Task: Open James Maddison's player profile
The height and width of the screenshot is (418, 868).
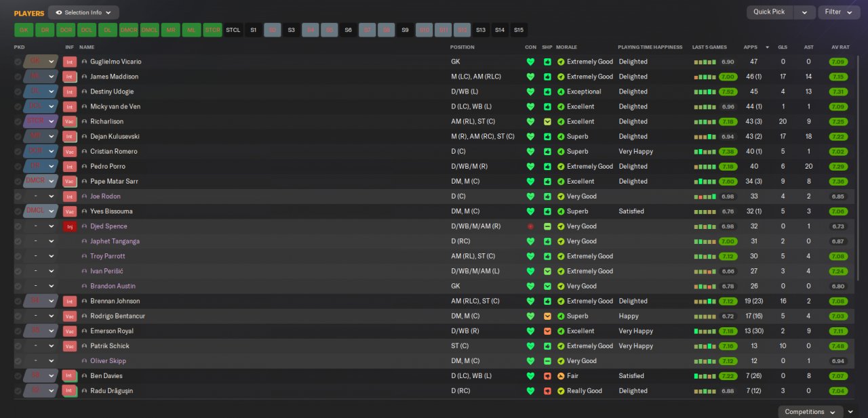Action: point(114,77)
